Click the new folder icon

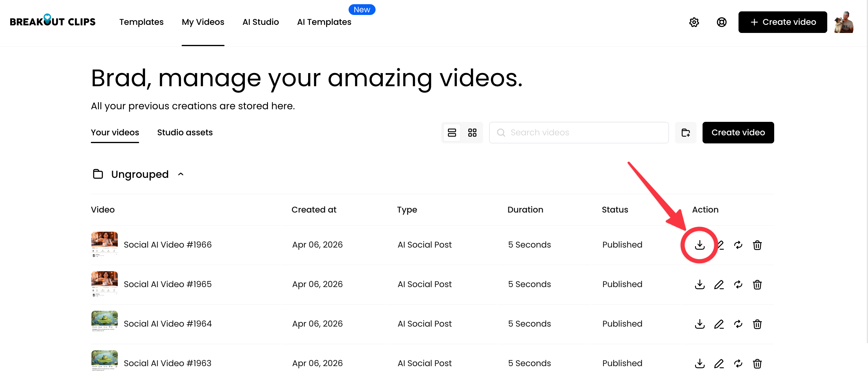click(x=685, y=133)
